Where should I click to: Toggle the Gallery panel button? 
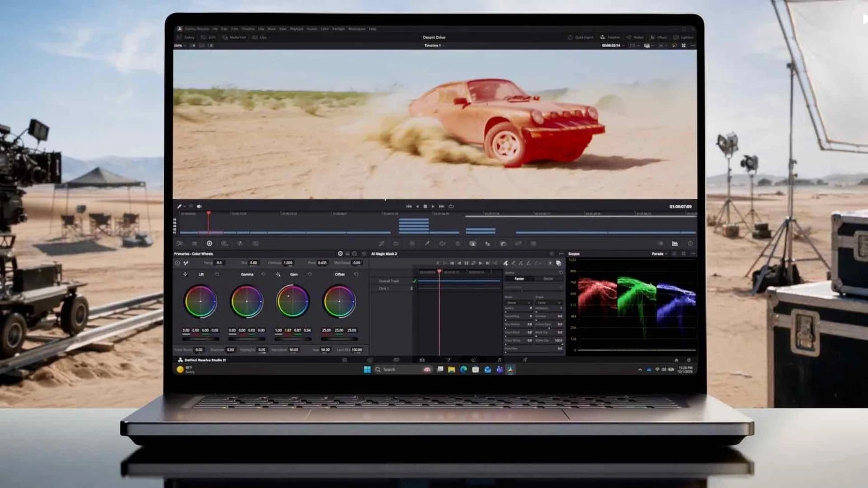coord(185,38)
